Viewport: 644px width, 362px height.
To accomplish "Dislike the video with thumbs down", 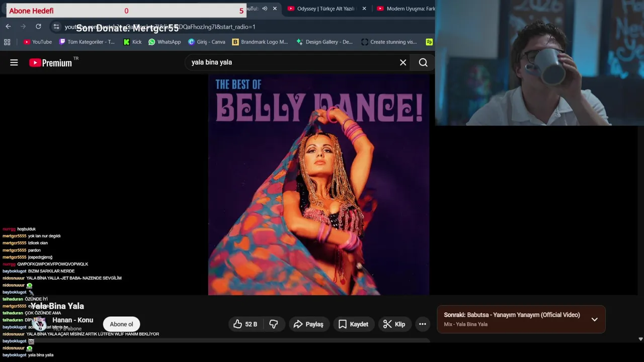I will [x=274, y=324].
